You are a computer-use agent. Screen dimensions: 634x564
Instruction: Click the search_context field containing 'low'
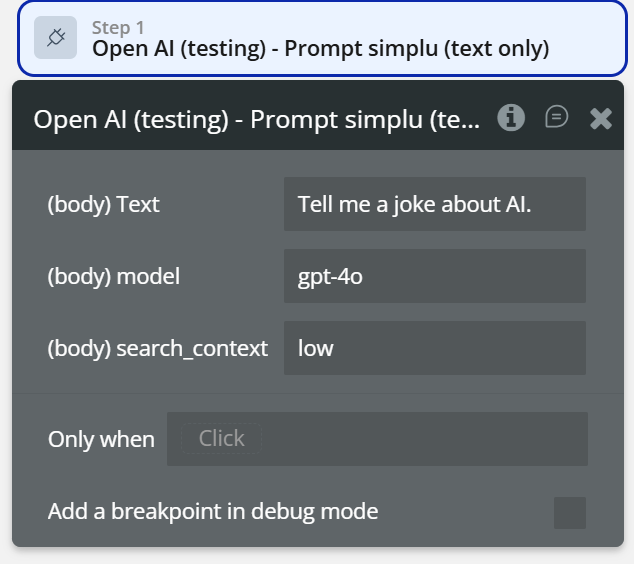point(316,349)
